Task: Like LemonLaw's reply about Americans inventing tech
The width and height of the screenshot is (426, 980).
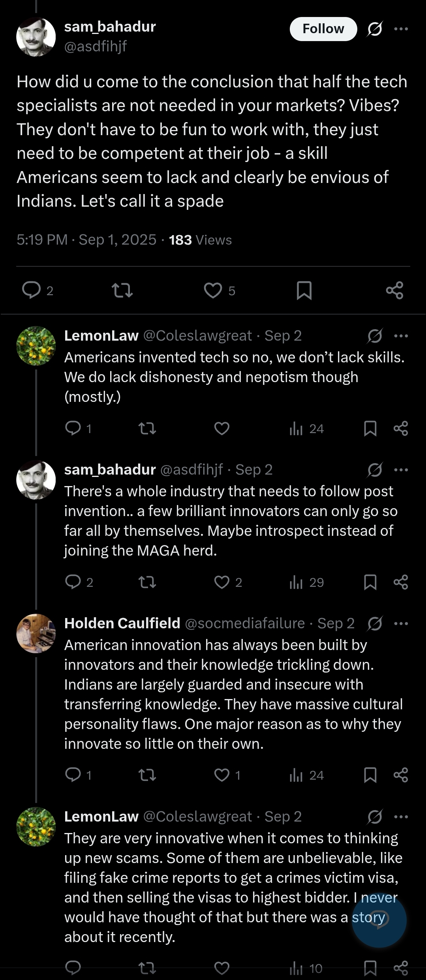Action: point(222,428)
